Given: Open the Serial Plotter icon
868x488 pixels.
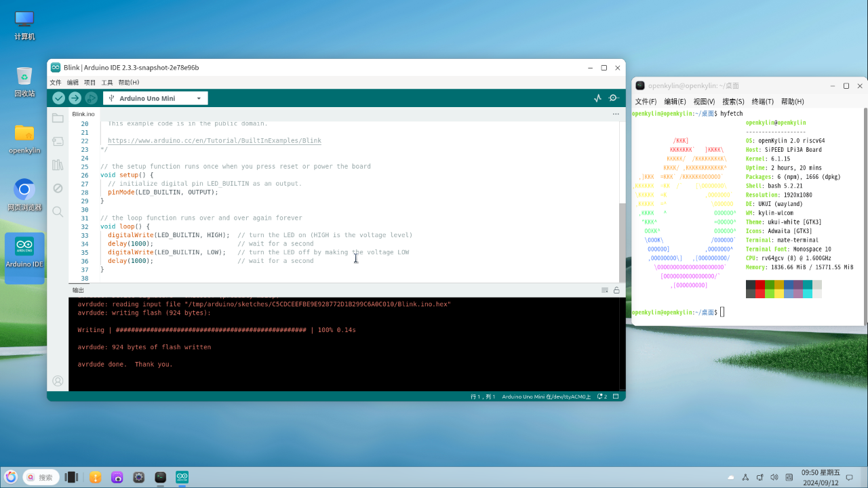Looking at the screenshot, I should 597,98.
